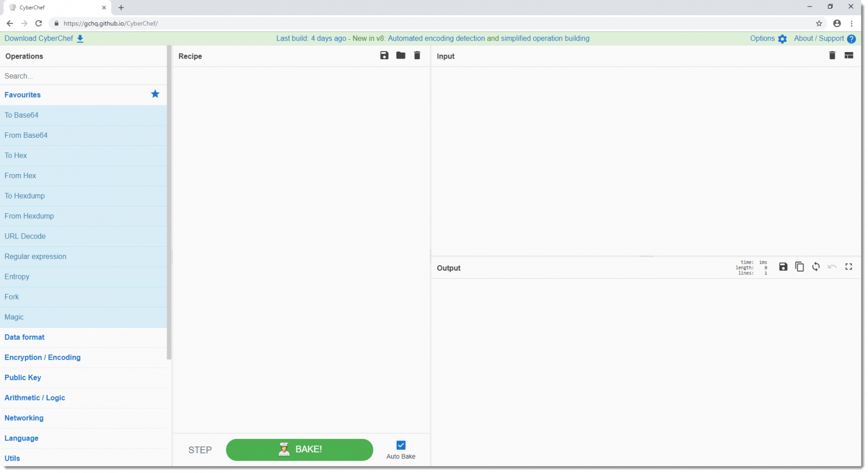Viewport: 868px width, 473px height.
Task: Maximise the output pane icon
Action: [x=849, y=267]
